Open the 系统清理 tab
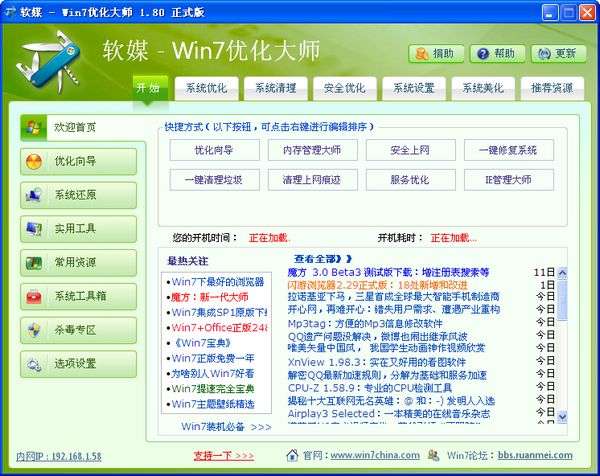600x476 pixels. [276, 88]
